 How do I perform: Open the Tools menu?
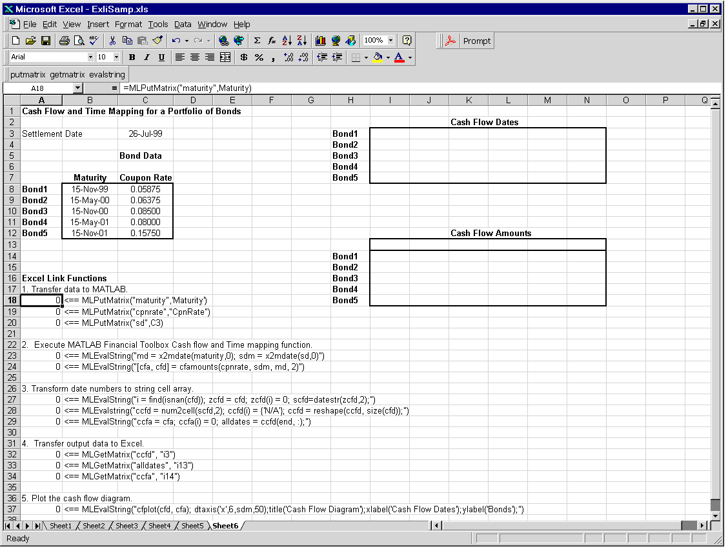click(158, 25)
